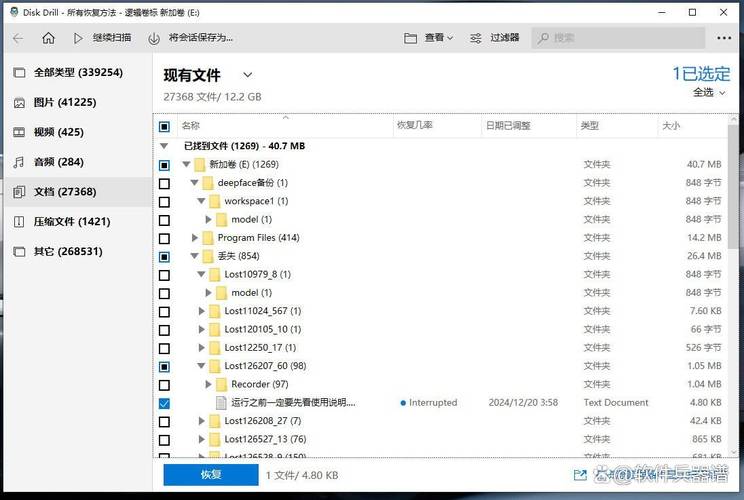This screenshot has height=500, width=744.
Task: Click the export icon in bottom bar
Action: tap(580, 475)
